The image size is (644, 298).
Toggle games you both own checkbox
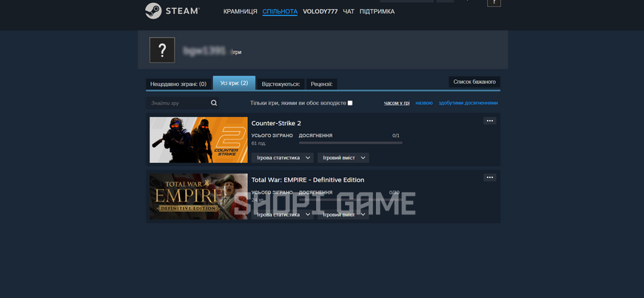(x=350, y=103)
